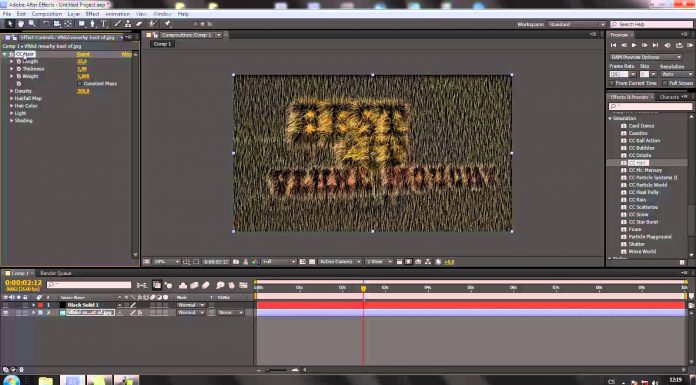Toggle the From Current Time checkbox
Viewport: 696px width, 385px height.
[612, 83]
